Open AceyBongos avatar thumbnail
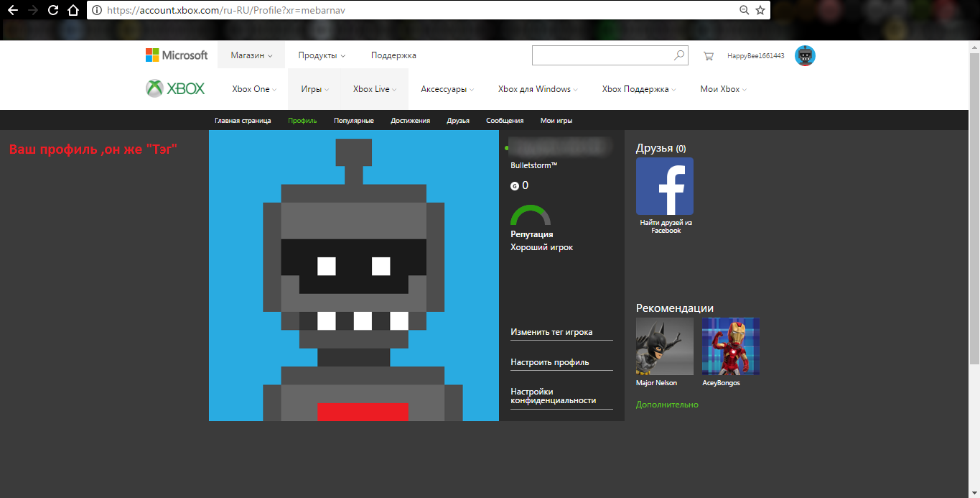Image resolution: width=980 pixels, height=498 pixels. tap(731, 346)
